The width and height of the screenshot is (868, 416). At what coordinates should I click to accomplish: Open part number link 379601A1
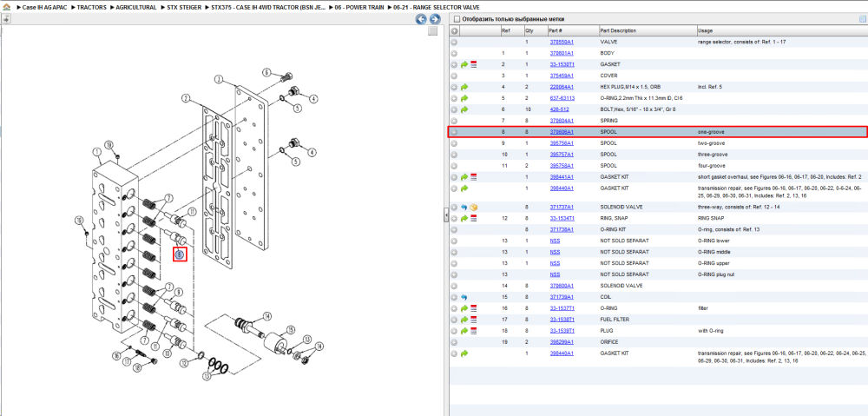click(562, 53)
